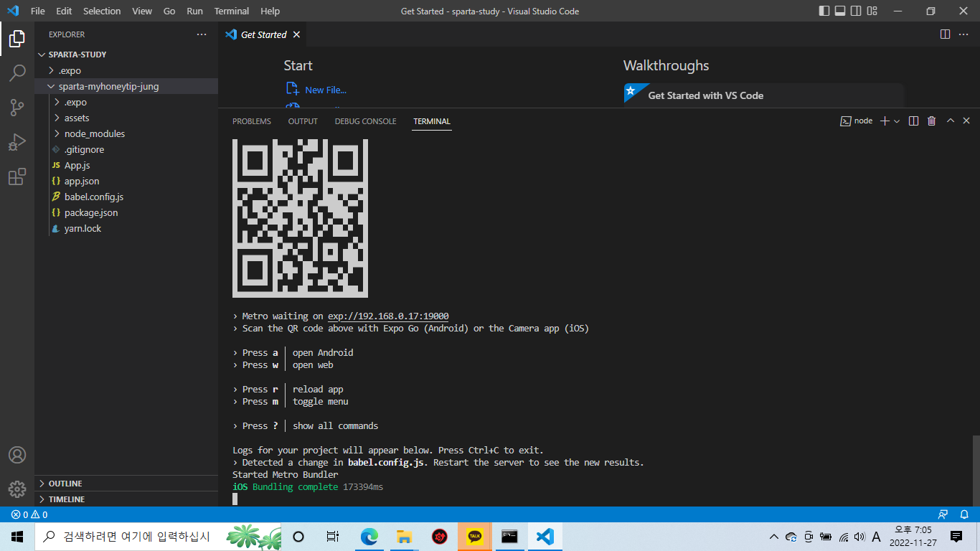Collapse the SPARTA-STUDY root folder
The image size is (980, 551).
(x=126, y=55)
